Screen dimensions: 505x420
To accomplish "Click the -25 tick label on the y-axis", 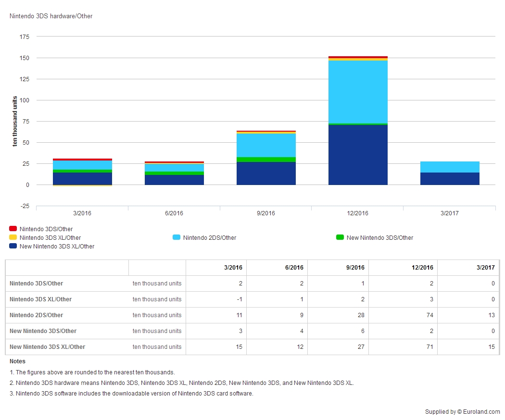I will (x=25, y=206).
